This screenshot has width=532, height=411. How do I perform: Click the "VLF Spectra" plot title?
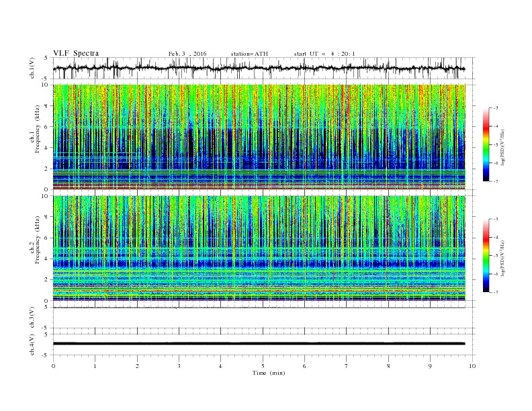(76, 53)
